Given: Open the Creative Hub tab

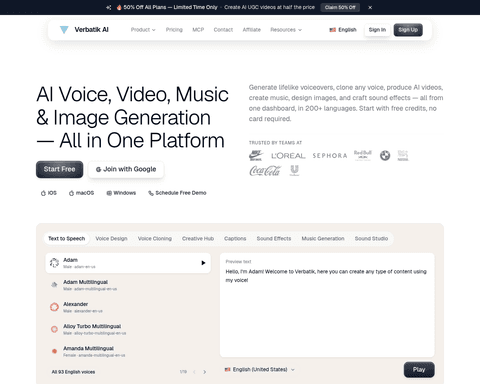Looking at the screenshot, I should tap(198, 239).
